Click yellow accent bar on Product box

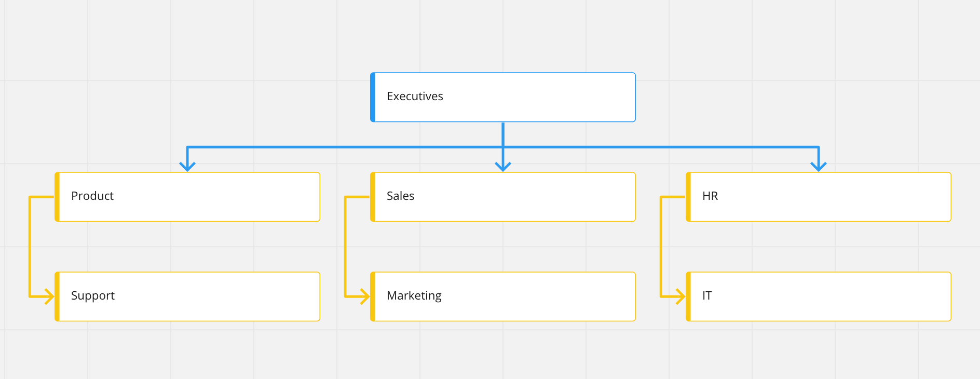(x=57, y=197)
